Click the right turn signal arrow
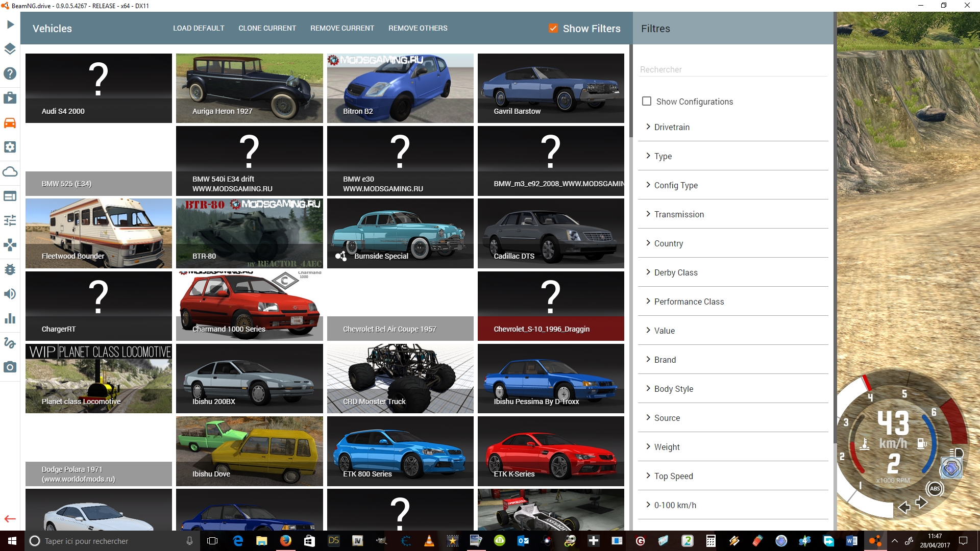The width and height of the screenshot is (980, 551). coord(921,503)
